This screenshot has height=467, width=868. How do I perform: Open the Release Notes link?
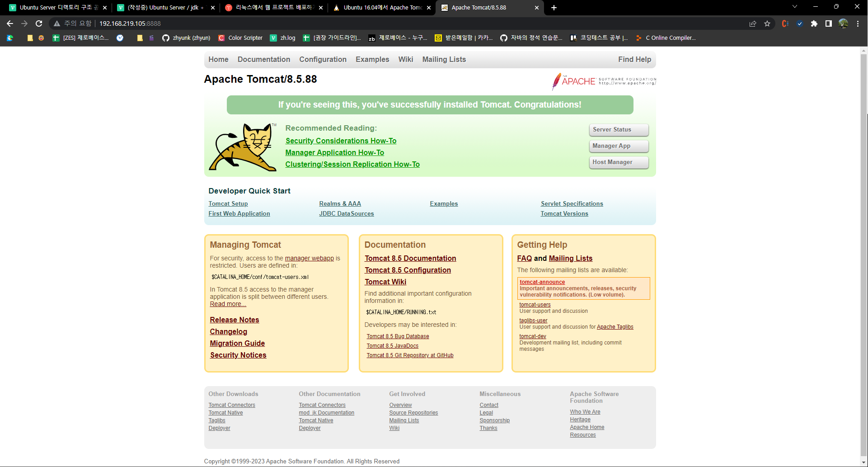click(x=235, y=320)
